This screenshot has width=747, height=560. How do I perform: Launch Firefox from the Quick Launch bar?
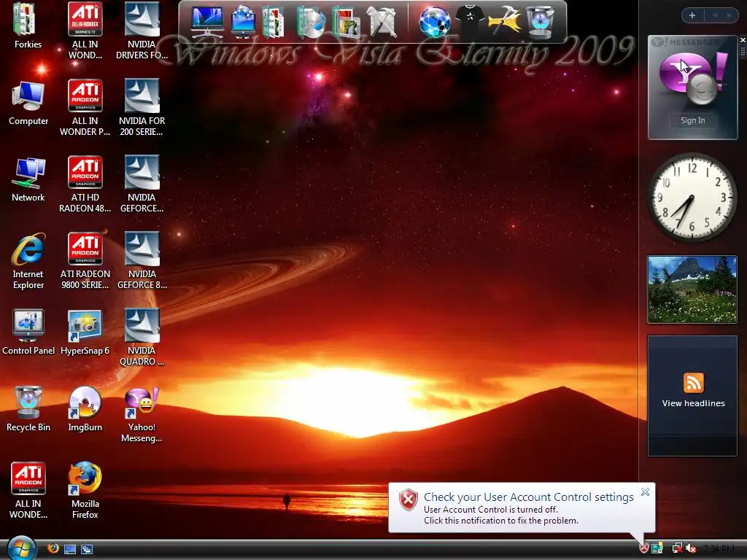[x=53, y=548]
